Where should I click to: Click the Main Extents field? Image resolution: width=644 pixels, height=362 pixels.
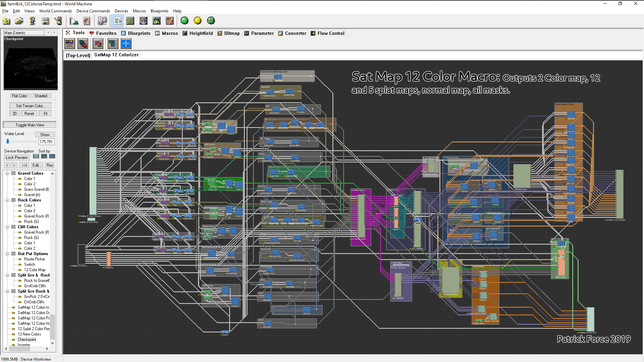(x=24, y=33)
